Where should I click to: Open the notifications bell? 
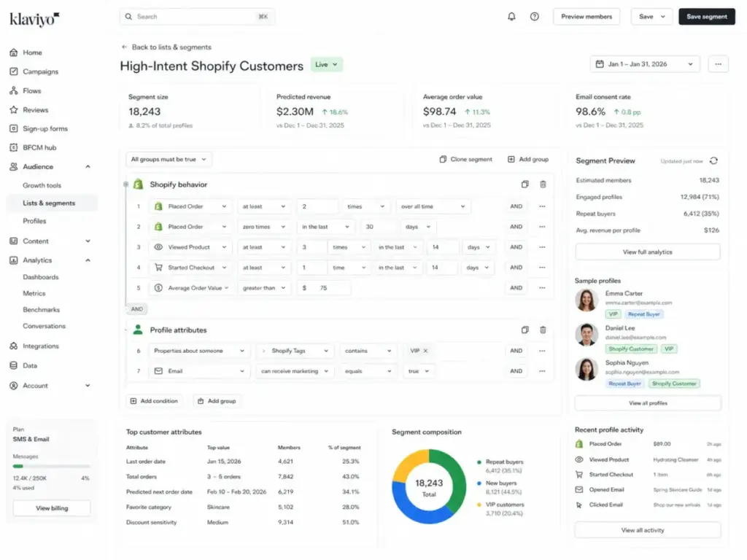tap(511, 17)
